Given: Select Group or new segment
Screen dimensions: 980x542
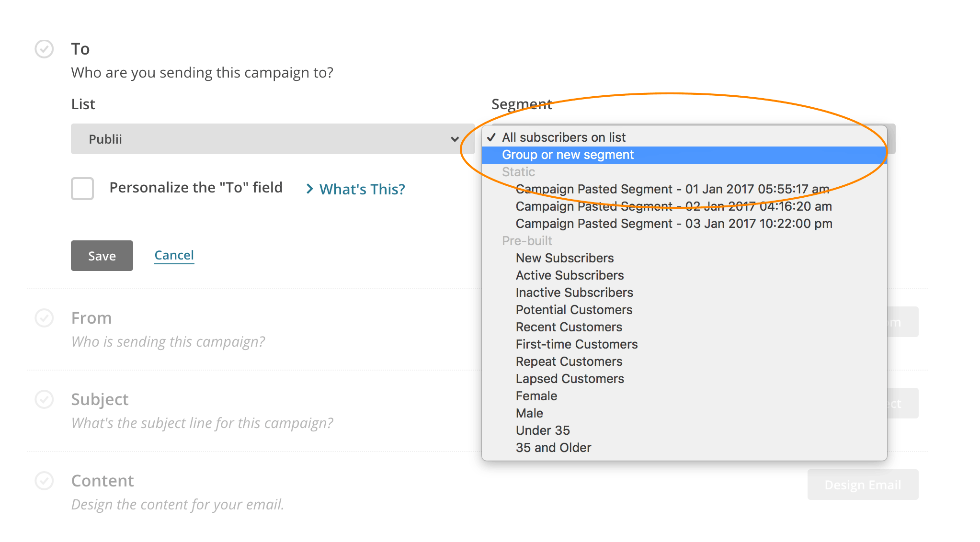Looking at the screenshot, I should [x=568, y=154].
